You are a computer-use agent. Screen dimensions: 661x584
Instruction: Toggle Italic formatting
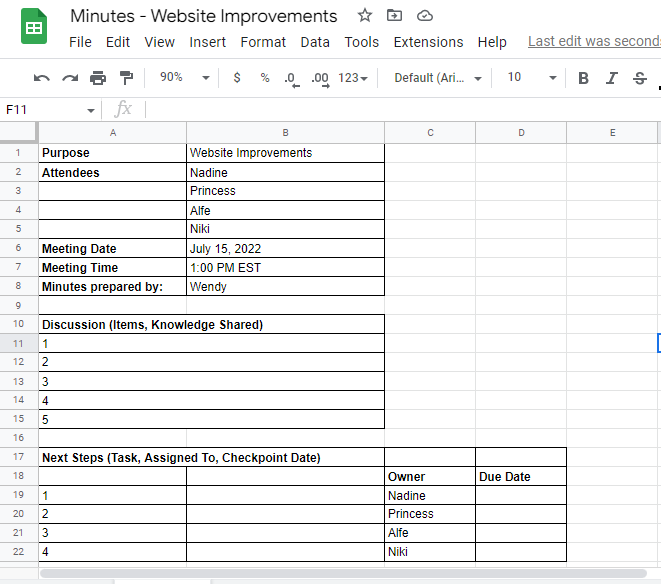pos(612,78)
